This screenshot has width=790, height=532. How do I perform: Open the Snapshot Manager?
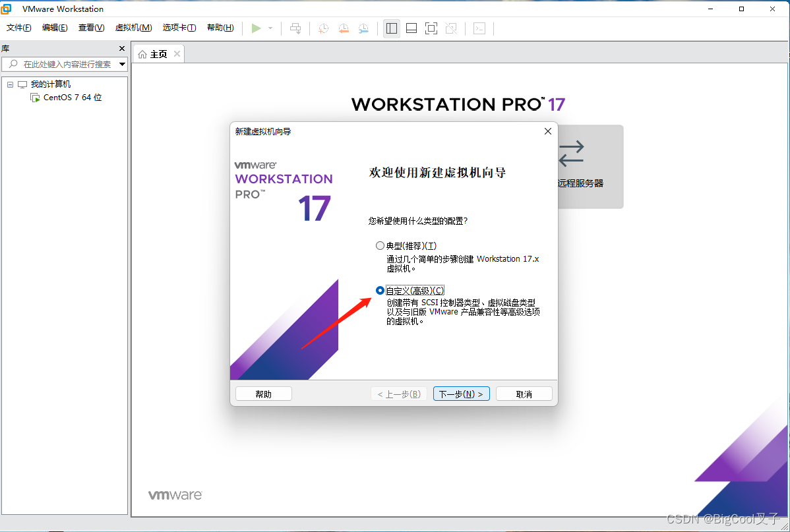coord(363,28)
